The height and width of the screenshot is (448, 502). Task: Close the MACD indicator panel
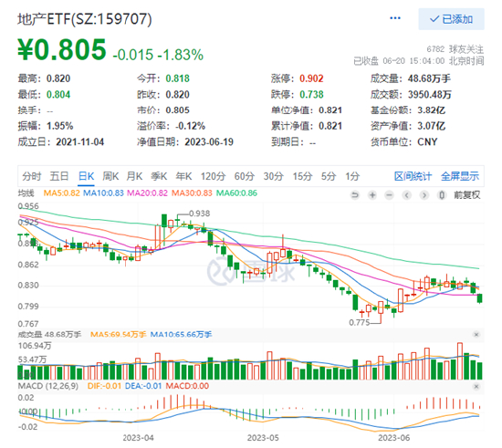point(476,387)
